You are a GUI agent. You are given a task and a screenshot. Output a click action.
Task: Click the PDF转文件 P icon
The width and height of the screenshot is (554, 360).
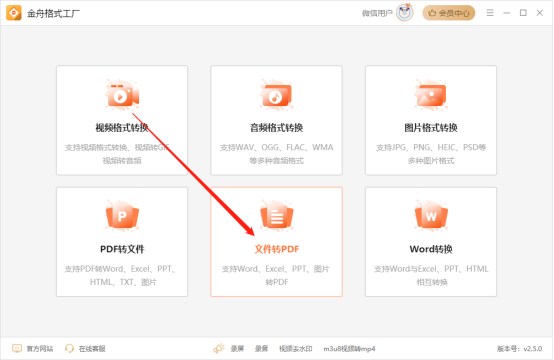(x=122, y=216)
